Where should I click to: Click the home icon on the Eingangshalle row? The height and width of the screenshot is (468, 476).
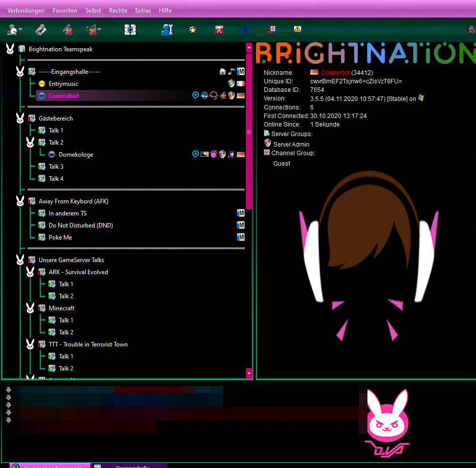(223, 72)
